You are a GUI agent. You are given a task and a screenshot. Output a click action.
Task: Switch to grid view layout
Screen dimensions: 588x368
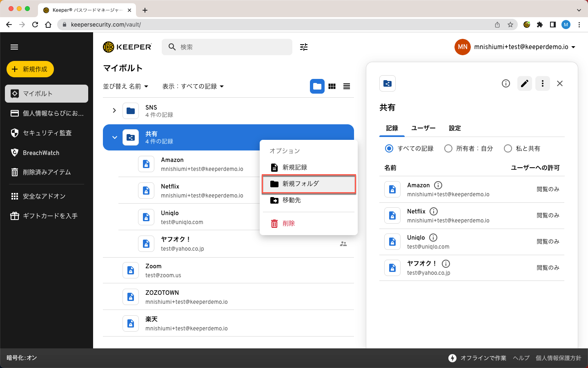pos(332,86)
